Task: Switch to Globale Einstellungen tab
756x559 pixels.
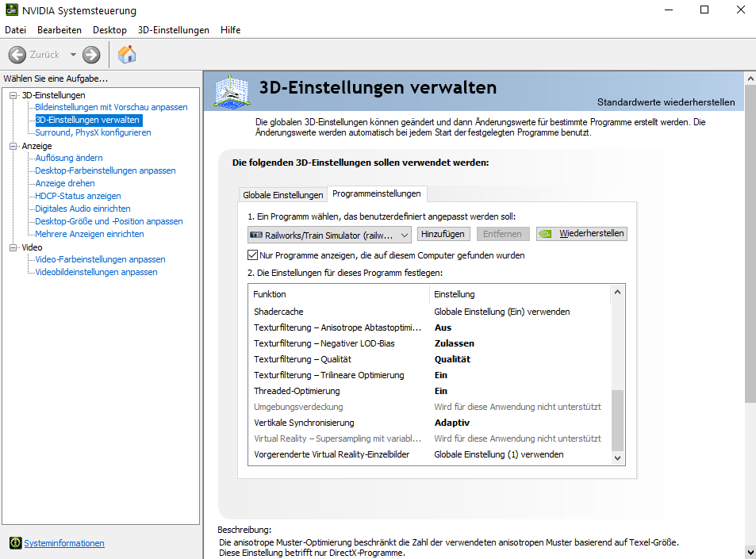Action: click(283, 195)
